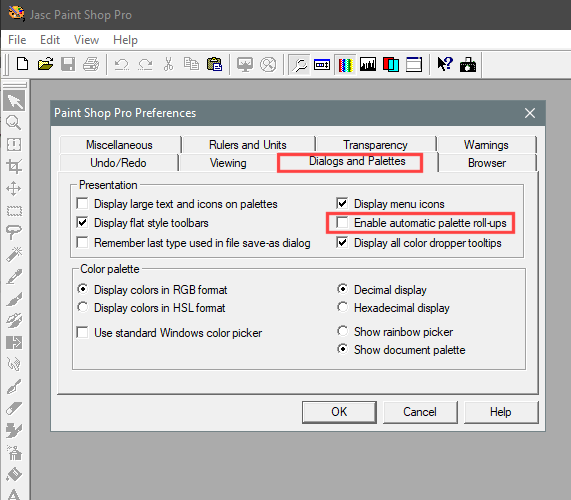This screenshot has height=500, width=571.
Task: Select the Magic Wand tool
Action: [x=14, y=254]
